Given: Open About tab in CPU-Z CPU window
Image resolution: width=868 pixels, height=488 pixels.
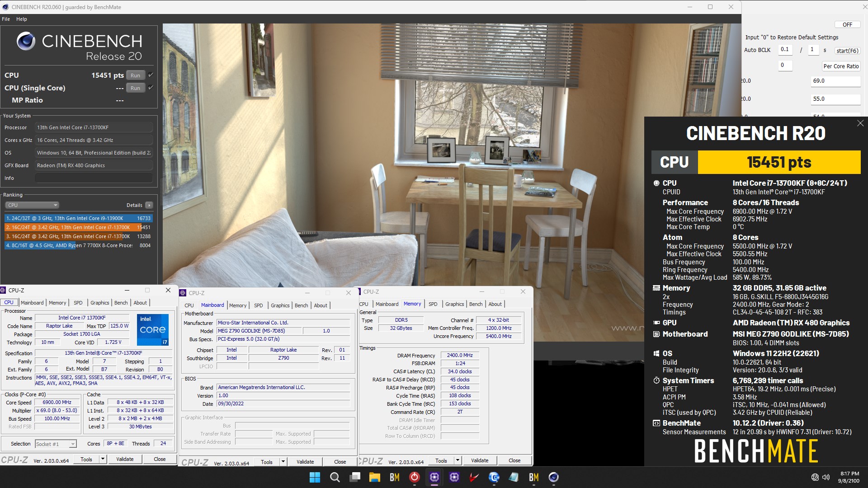Looking at the screenshot, I should (x=140, y=303).
